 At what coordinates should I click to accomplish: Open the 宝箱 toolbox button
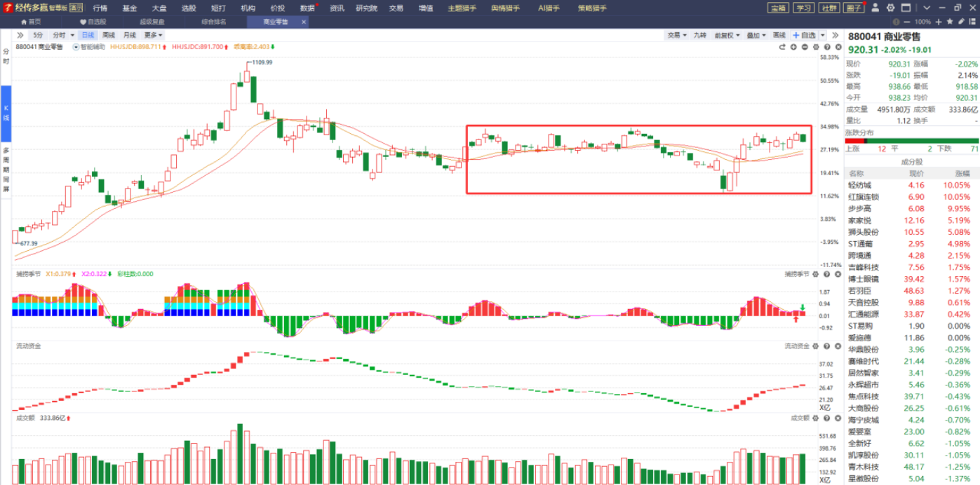tap(778, 8)
